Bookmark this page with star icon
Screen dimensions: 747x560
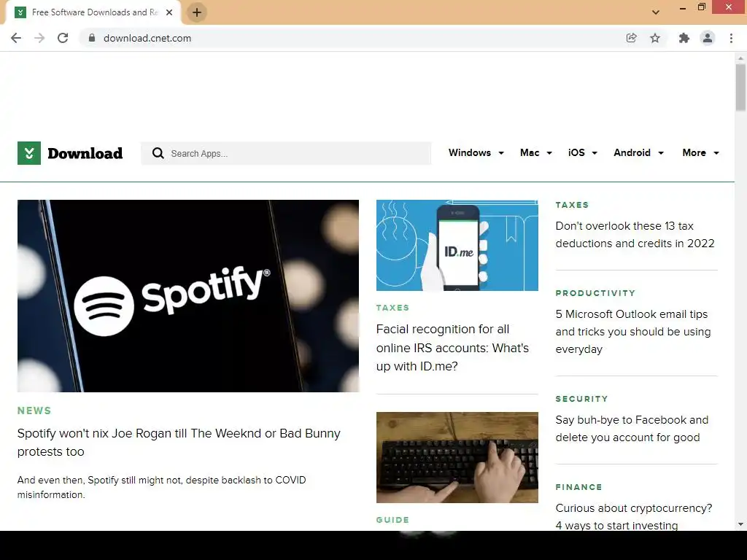pyautogui.click(x=655, y=38)
